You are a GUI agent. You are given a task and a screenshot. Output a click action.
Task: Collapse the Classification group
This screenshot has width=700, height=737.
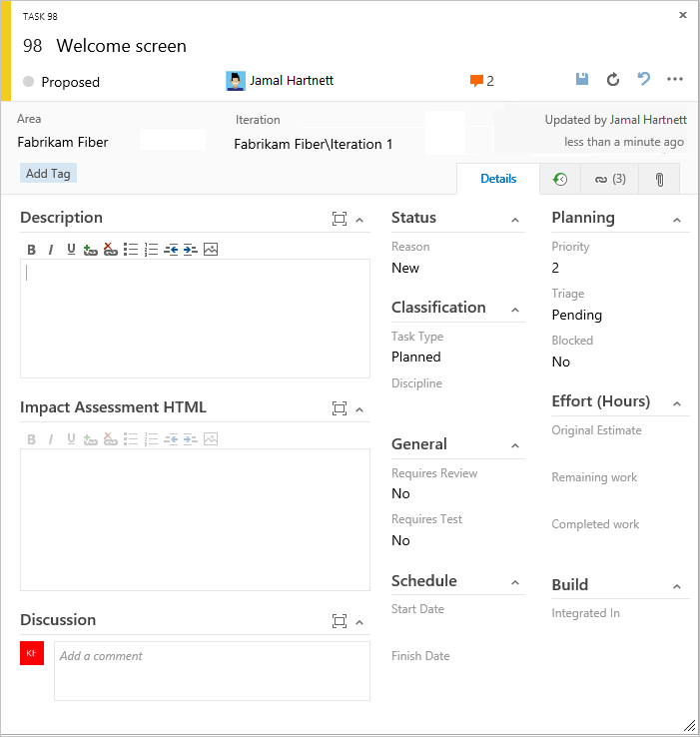[x=515, y=310]
